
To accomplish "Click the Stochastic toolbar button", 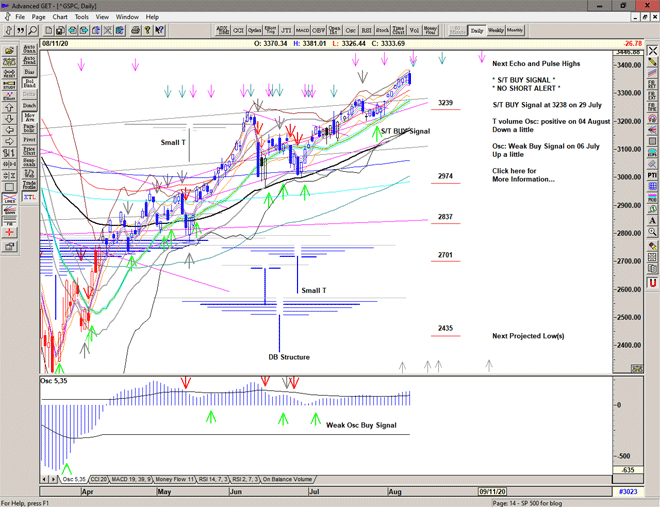I will click(x=382, y=31).
